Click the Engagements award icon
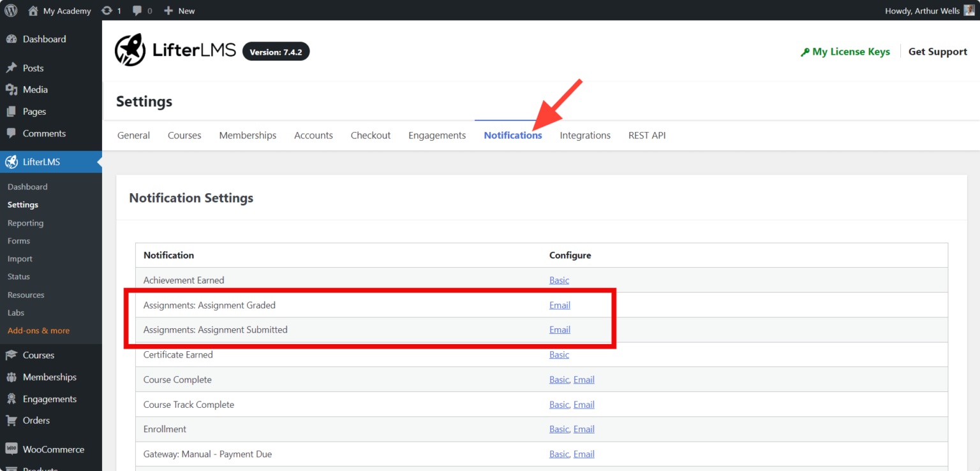The height and width of the screenshot is (471, 980). tap(11, 399)
